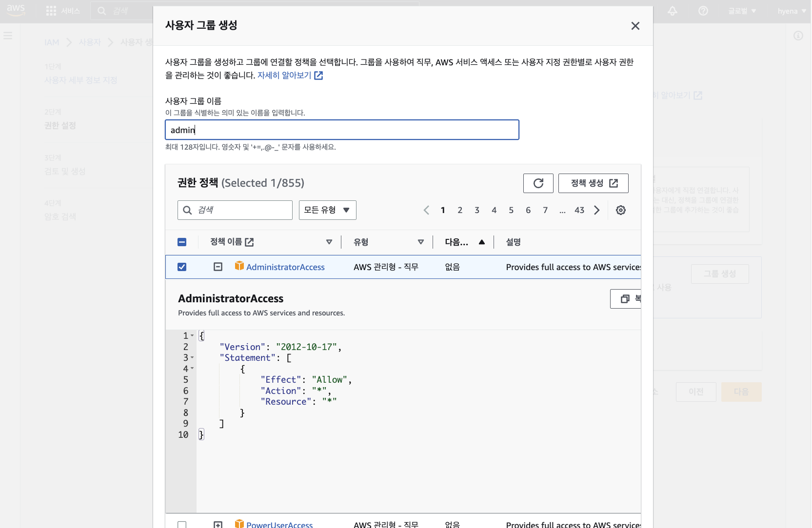812x528 pixels.
Task: Click the AdministratorAccess orange policy icon
Action: point(239,266)
